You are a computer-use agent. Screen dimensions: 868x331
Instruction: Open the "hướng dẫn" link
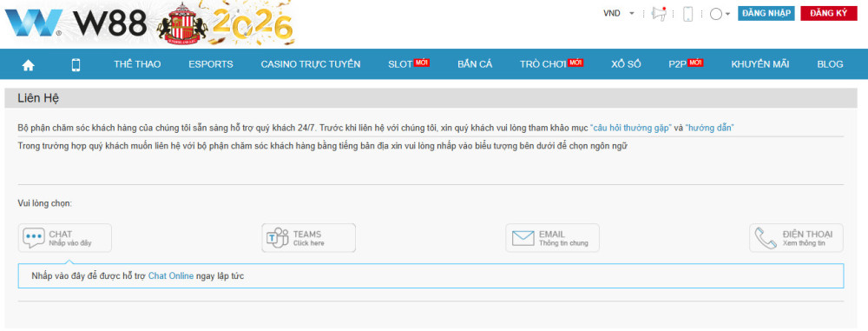click(710, 128)
